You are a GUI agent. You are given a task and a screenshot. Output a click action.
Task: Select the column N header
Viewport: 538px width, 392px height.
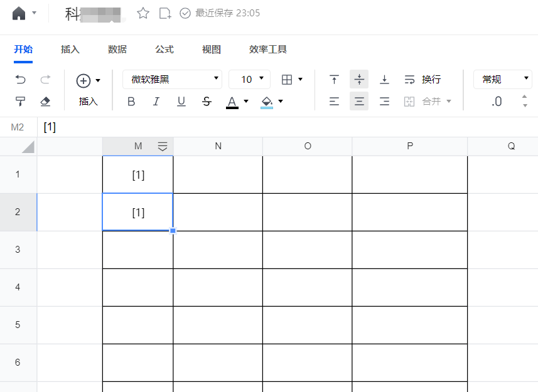coord(218,146)
